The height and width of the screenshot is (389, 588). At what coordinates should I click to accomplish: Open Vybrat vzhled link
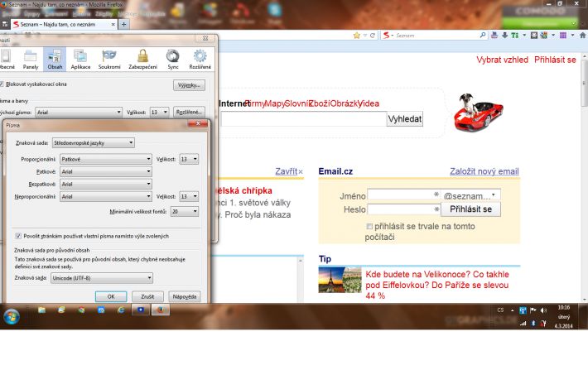click(x=502, y=60)
